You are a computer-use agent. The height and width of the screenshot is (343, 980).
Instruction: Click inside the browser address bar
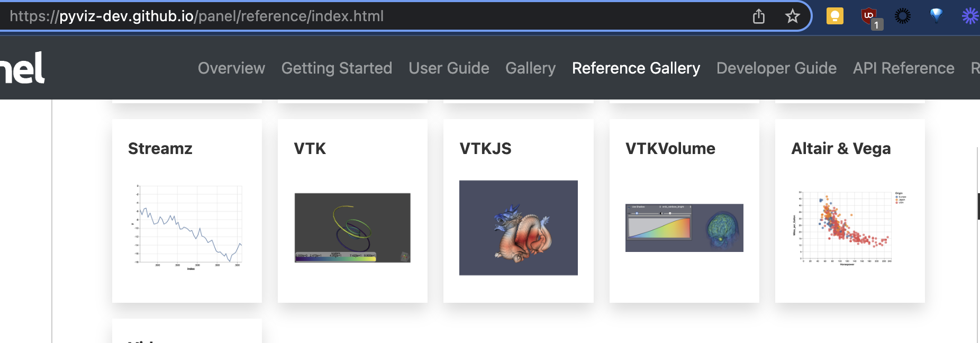tap(370, 16)
